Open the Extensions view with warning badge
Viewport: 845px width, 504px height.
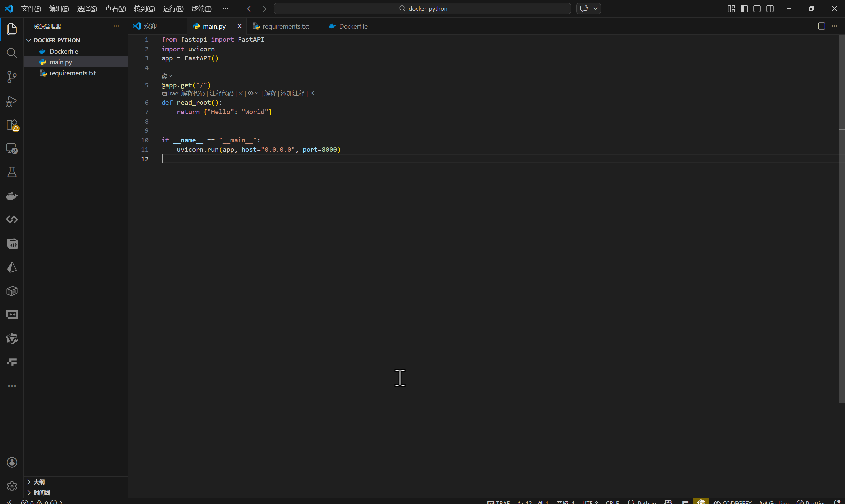click(13, 125)
